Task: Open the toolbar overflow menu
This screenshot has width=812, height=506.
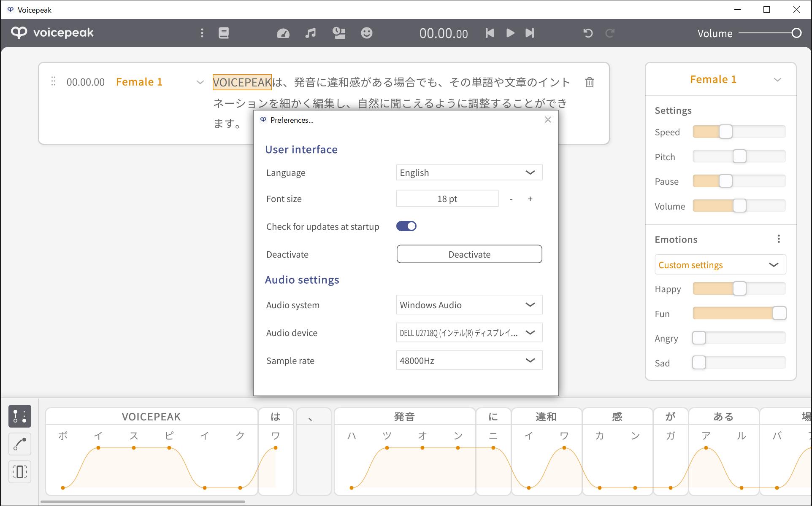Action: pos(202,33)
